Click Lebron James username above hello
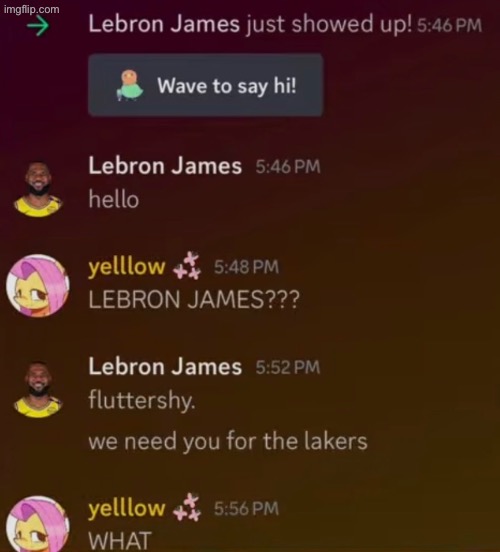Viewport: 500px width, 552px height. [x=165, y=166]
